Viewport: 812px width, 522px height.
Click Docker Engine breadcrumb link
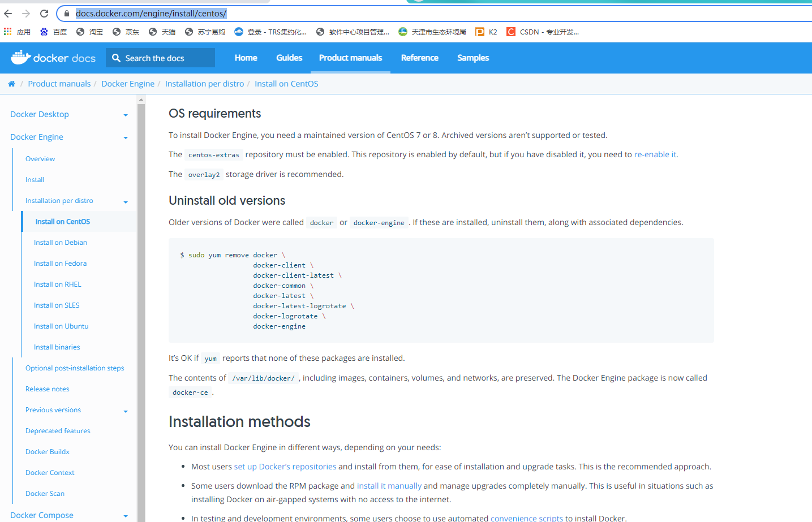tap(128, 84)
